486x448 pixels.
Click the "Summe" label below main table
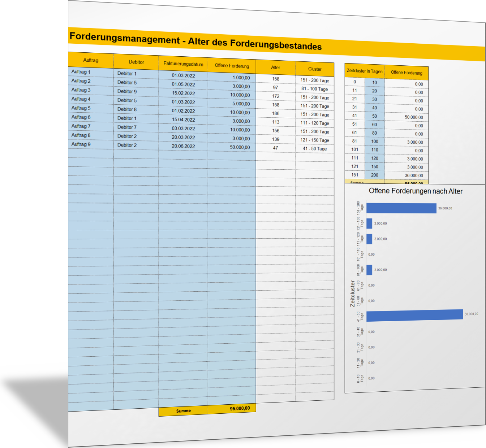point(184,411)
